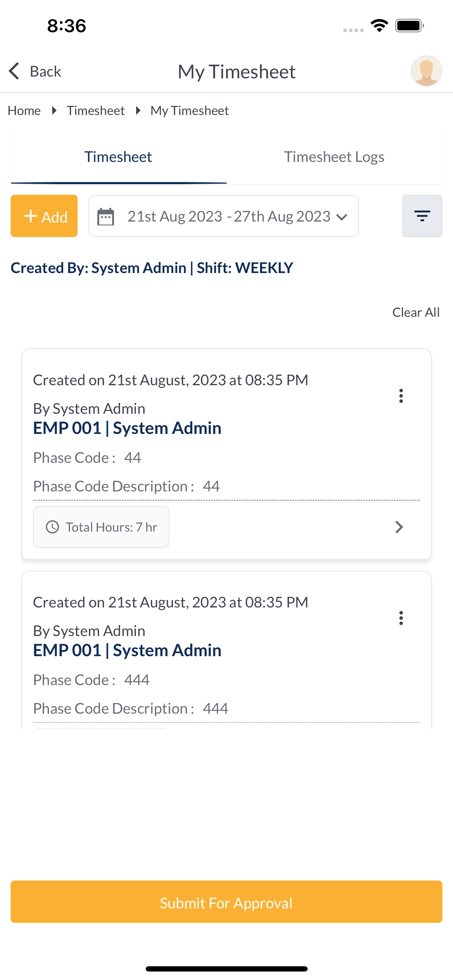Open Total Hours: 7 hr chip
The width and height of the screenshot is (453, 980).
[x=101, y=527]
